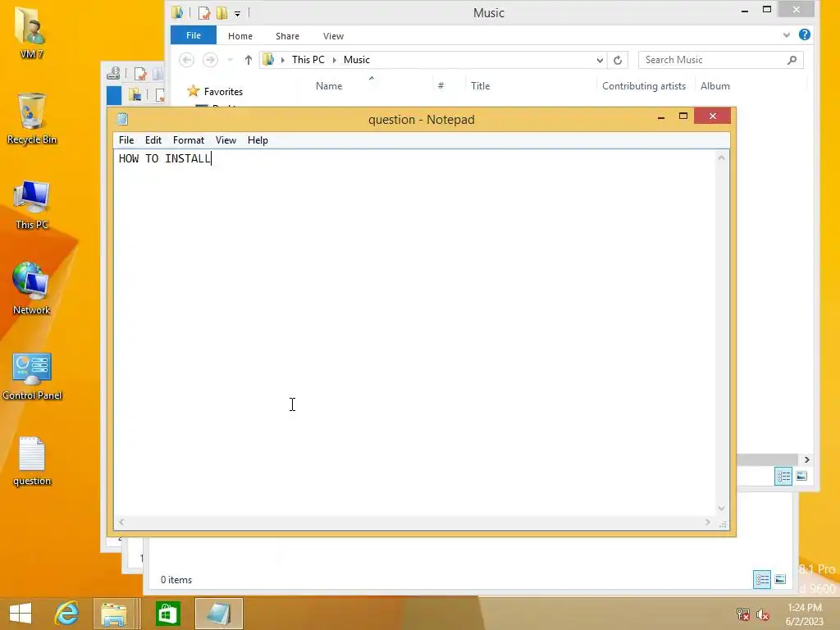Open Help in the Music window

pyautogui.click(x=804, y=34)
